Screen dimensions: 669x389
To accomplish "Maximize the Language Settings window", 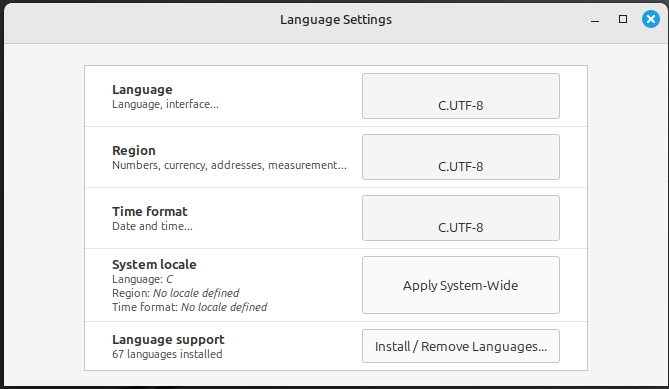I will pyautogui.click(x=623, y=19).
